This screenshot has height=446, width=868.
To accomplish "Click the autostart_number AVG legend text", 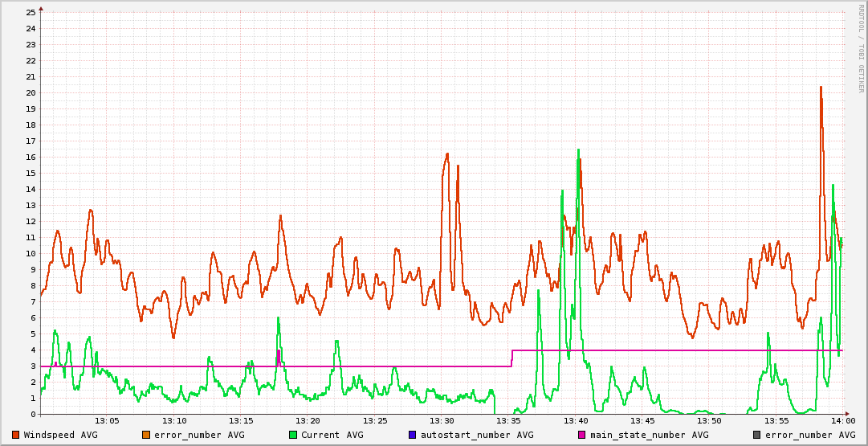I will click(x=477, y=435).
